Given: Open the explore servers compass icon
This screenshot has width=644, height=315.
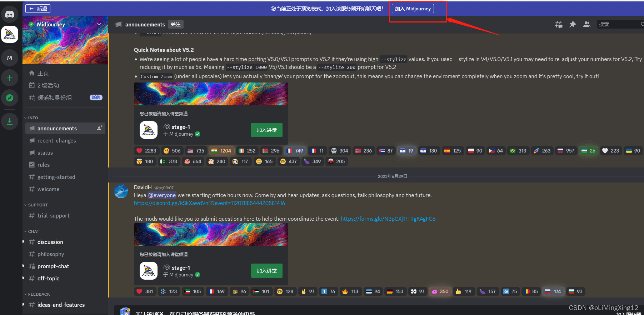Looking at the screenshot, I should 10,98.
